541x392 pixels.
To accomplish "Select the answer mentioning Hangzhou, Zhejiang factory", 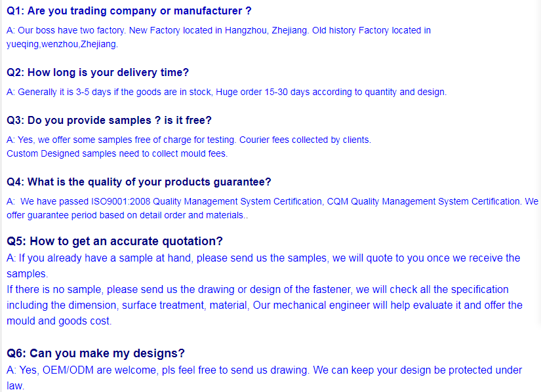I will (219, 30).
